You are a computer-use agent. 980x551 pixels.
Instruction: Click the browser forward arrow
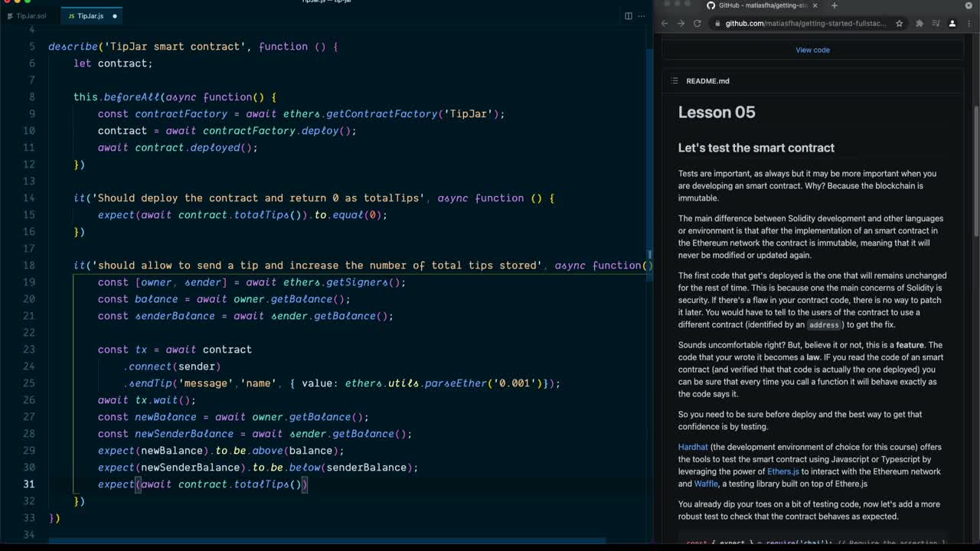[x=681, y=23]
